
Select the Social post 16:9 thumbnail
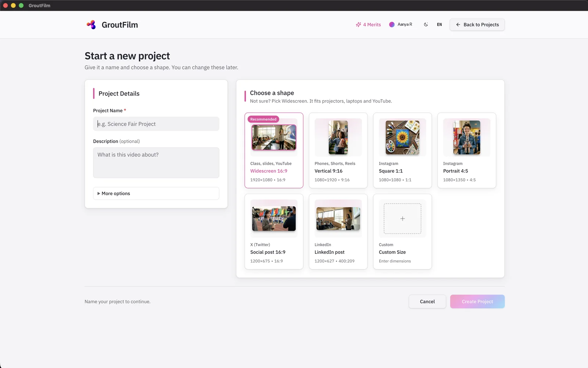(x=274, y=219)
